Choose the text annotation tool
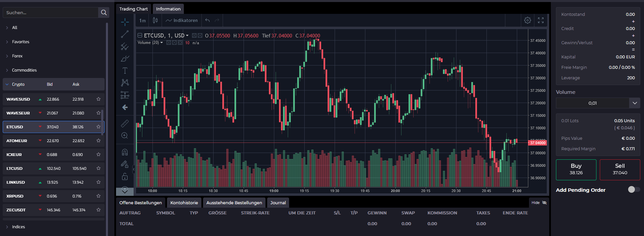644x236 pixels. (x=125, y=71)
